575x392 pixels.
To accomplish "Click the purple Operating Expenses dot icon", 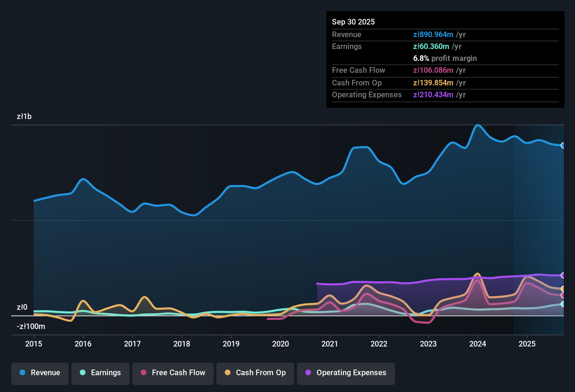I will pos(307,373).
